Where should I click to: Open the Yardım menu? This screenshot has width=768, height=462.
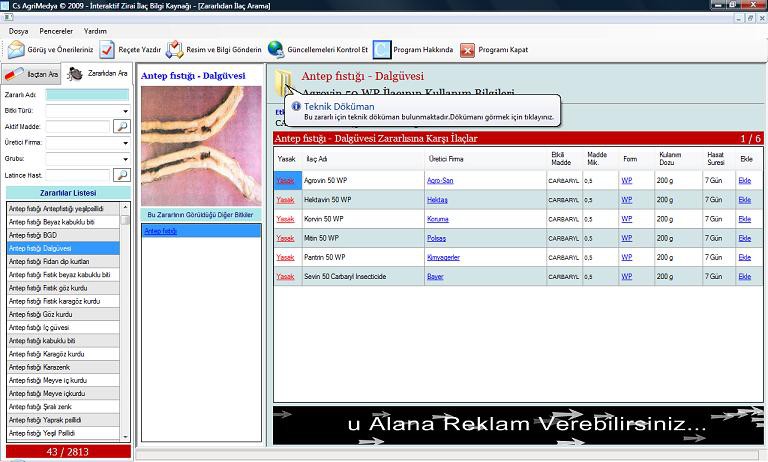(95, 31)
